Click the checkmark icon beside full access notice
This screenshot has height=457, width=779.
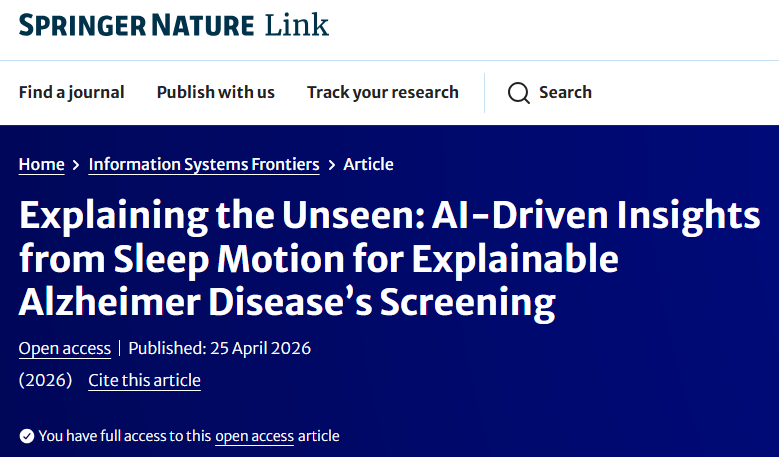pyautogui.click(x=26, y=436)
